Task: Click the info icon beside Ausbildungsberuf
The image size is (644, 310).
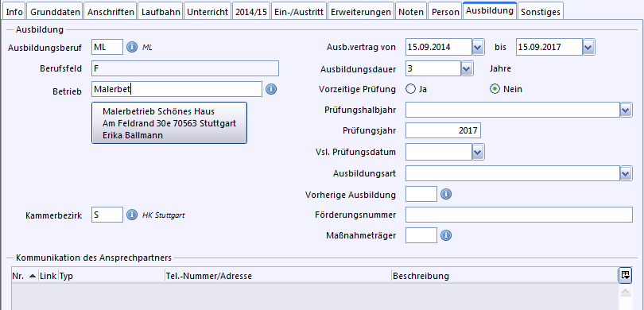Action: [131, 47]
